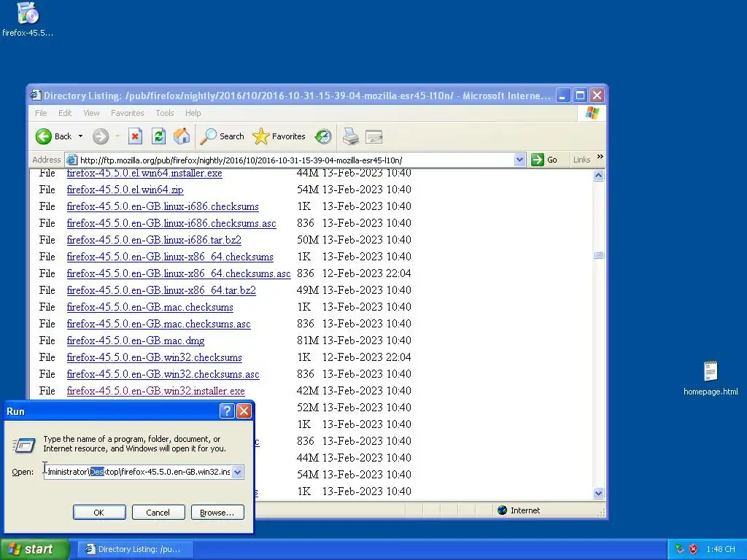Open the Back button history dropdown arrow
The image size is (747, 560).
coord(80,136)
